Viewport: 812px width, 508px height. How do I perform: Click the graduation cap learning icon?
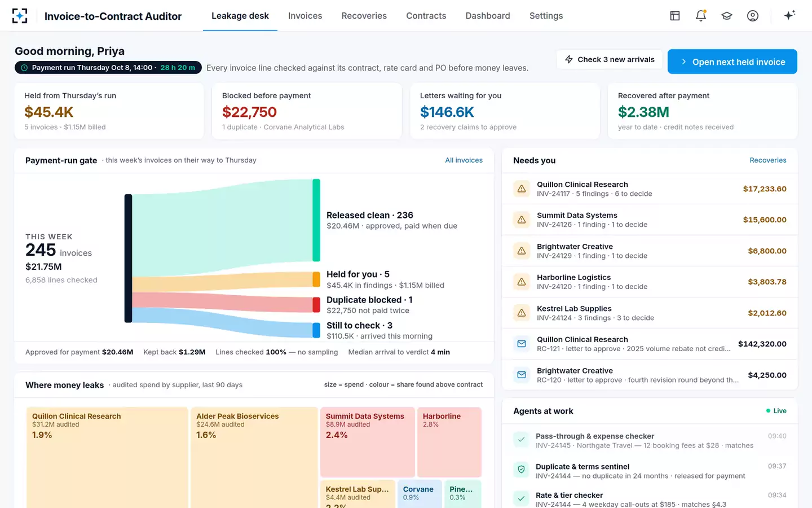727,16
